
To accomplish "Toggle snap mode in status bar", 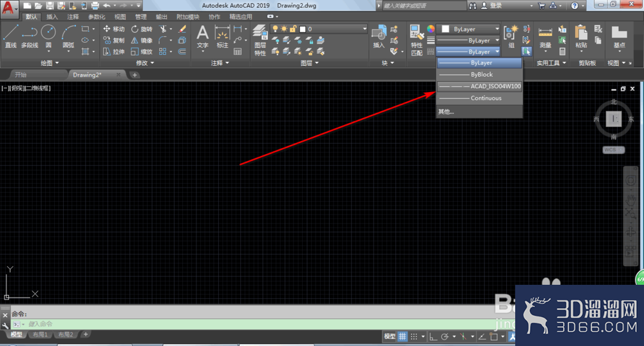I will click(414, 336).
